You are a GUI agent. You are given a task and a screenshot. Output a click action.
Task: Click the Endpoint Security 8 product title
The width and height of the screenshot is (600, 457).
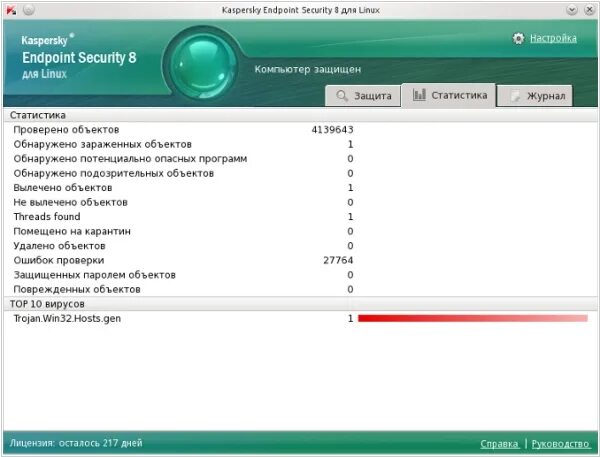tap(79, 57)
